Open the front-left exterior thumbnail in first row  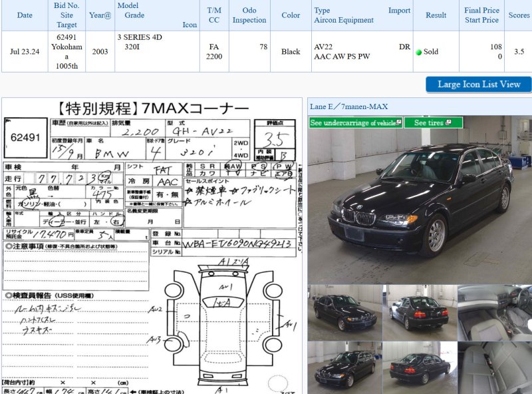tap(344, 313)
